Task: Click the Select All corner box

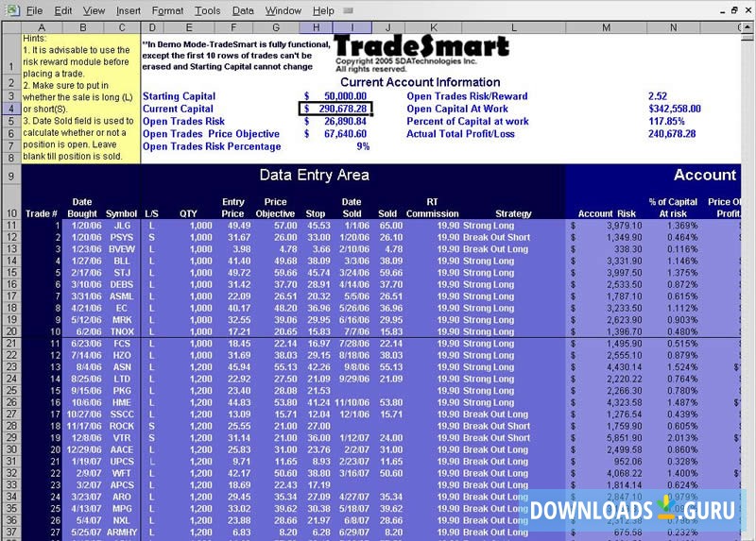Action: pyautogui.click(x=11, y=27)
